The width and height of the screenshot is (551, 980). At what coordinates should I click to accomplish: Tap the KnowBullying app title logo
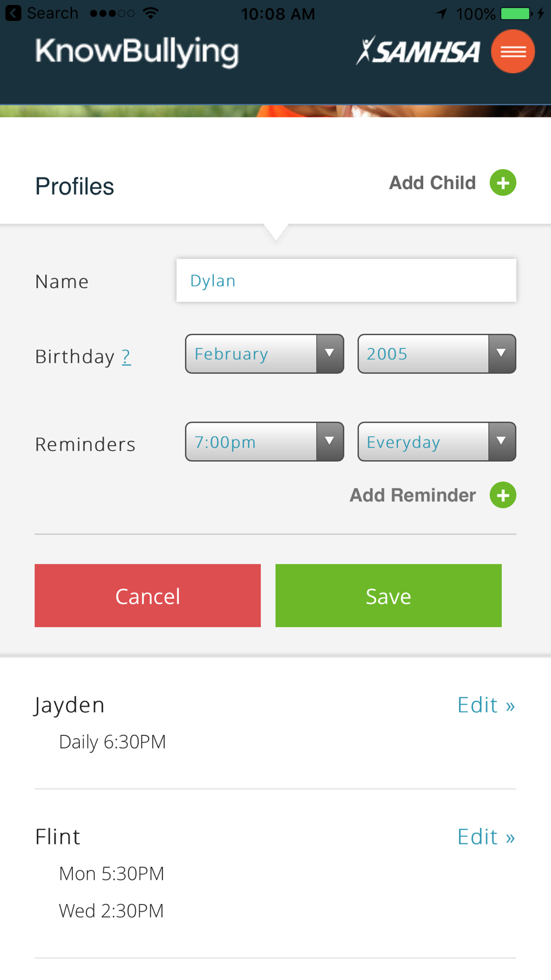[x=137, y=52]
